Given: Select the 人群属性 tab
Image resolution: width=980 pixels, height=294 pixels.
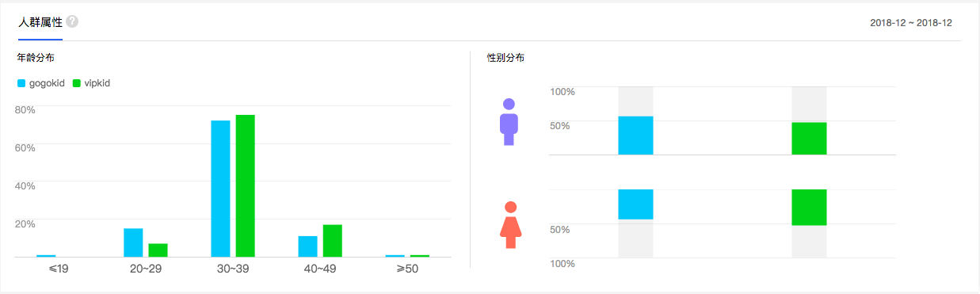Looking at the screenshot, I should pyautogui.click(x=40, y=21).
